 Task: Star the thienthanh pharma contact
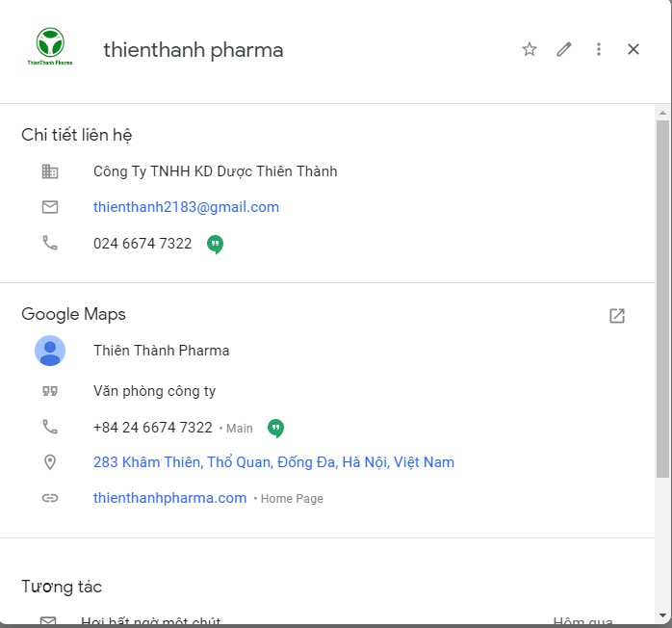530,49
